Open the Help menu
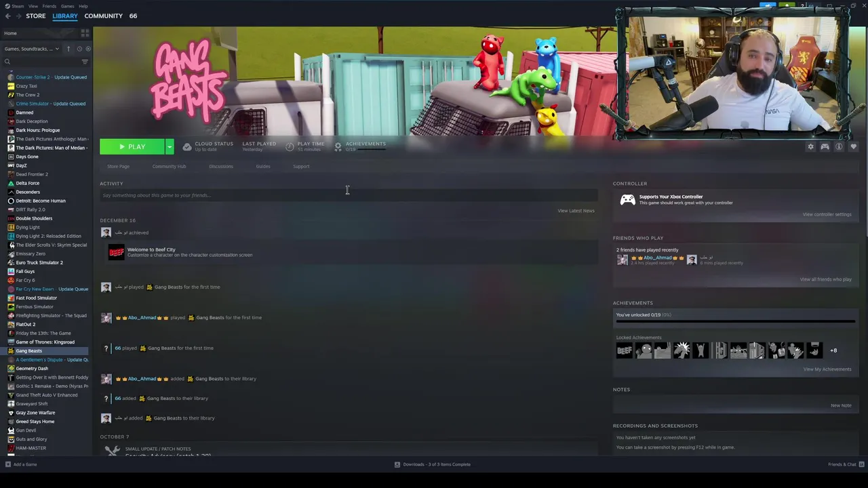This screenshot has height=488, width=868. pos(83,6)
